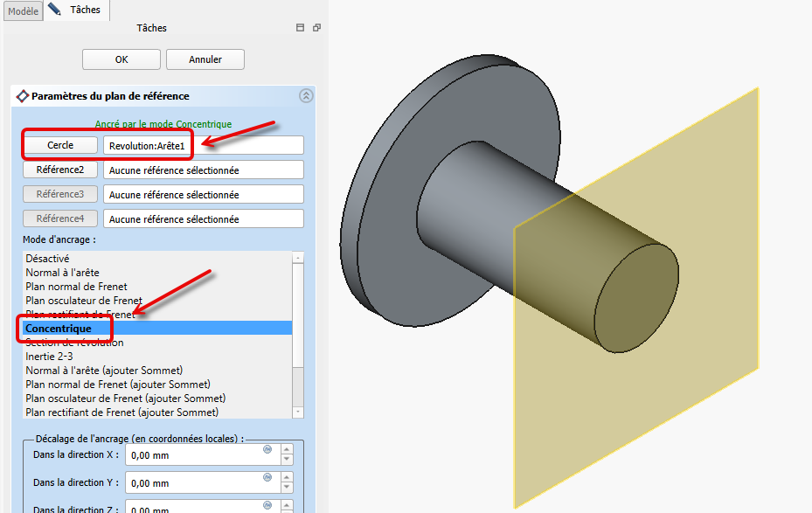Image resolution: width=812 pixels, height=513 pixels.
Task: Click the Revolution:Arête1 reference field
Action: click(x=203, y=145)
